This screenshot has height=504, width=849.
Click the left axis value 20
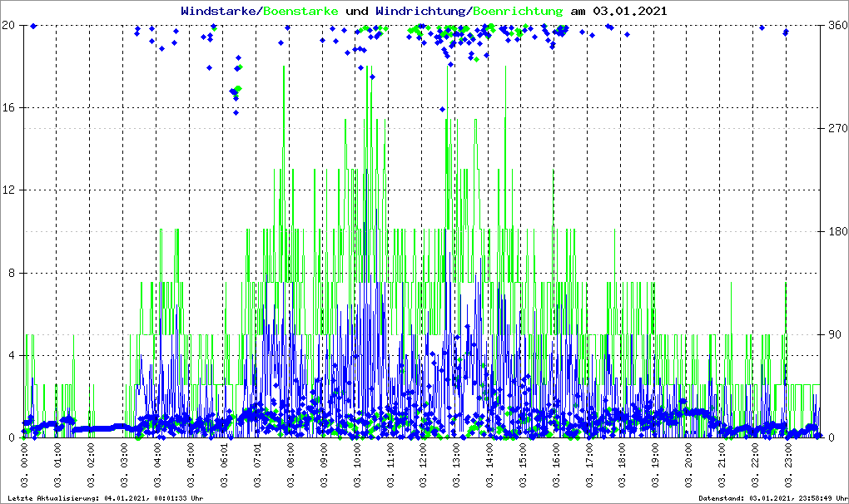(x=10, y=25)
